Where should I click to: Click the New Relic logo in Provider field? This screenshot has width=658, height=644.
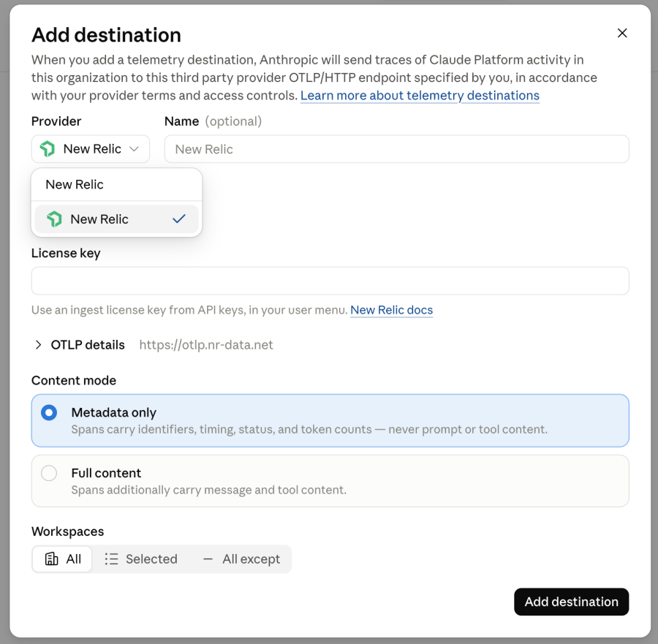click(x=48, y=149)
